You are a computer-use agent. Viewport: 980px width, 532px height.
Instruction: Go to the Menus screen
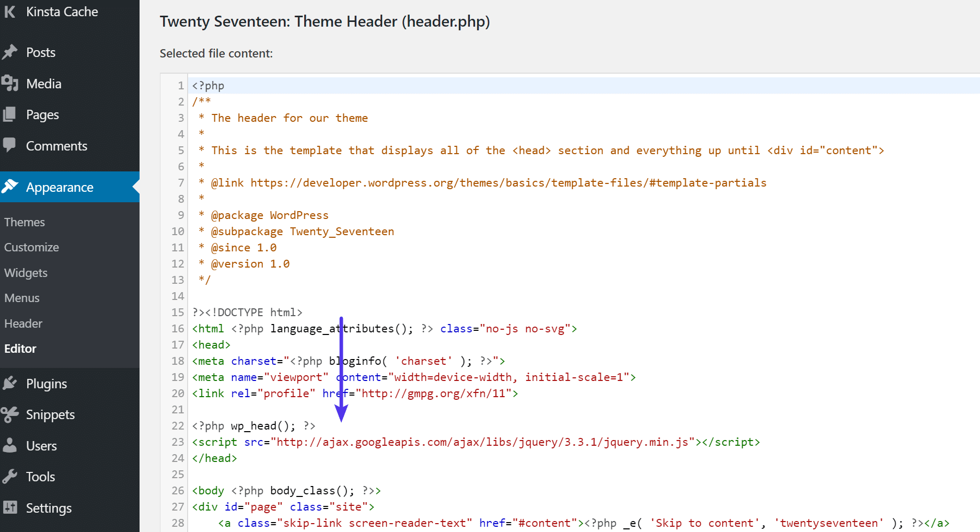pos(21,298)
